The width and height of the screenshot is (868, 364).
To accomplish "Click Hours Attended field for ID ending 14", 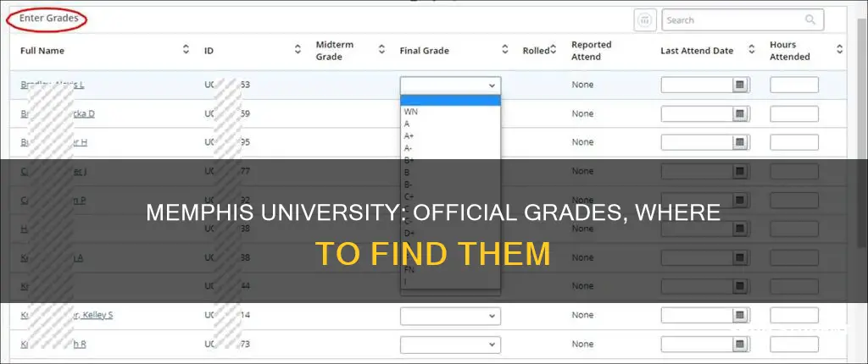I will pyautogui.click(x=793, y=315).
